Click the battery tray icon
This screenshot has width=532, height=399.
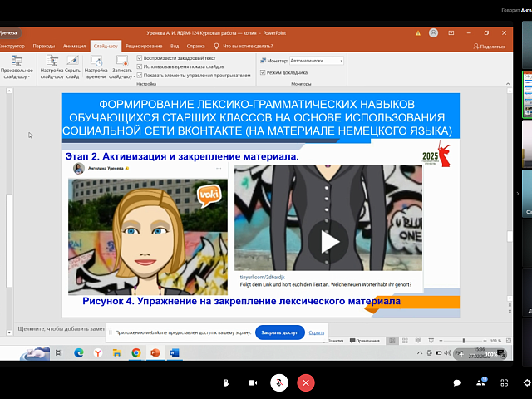[438, 353]
